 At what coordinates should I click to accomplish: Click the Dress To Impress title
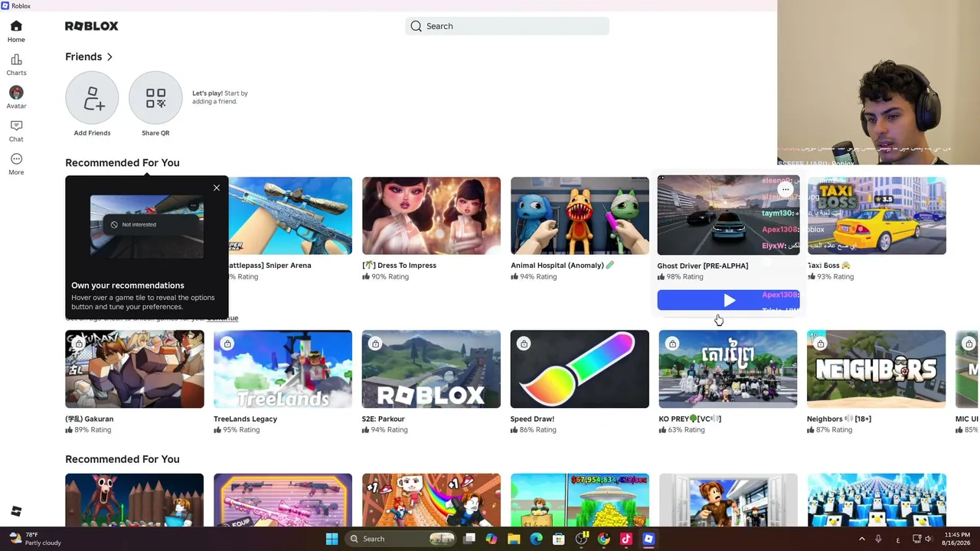pyautogui.click(x=399, y=266)
